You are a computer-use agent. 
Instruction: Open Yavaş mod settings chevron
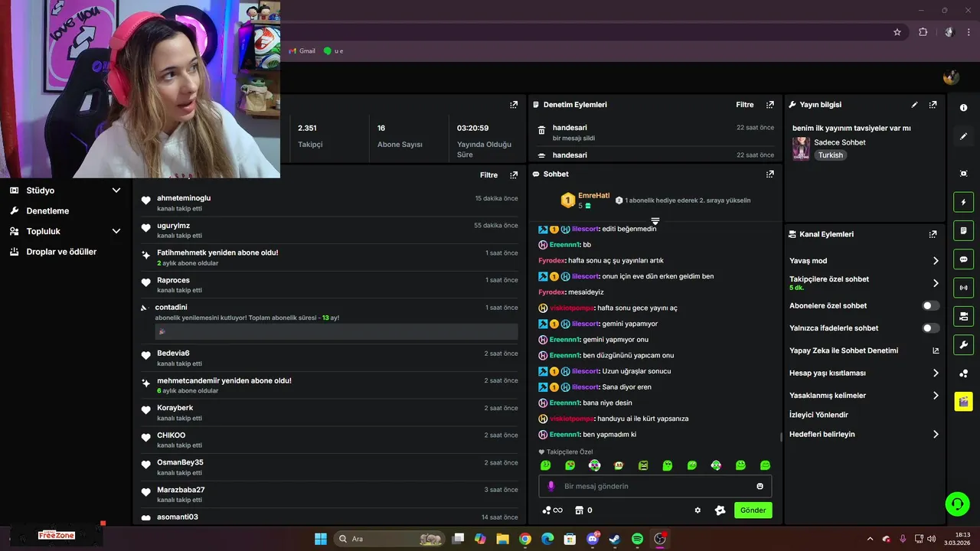point(935,261)
